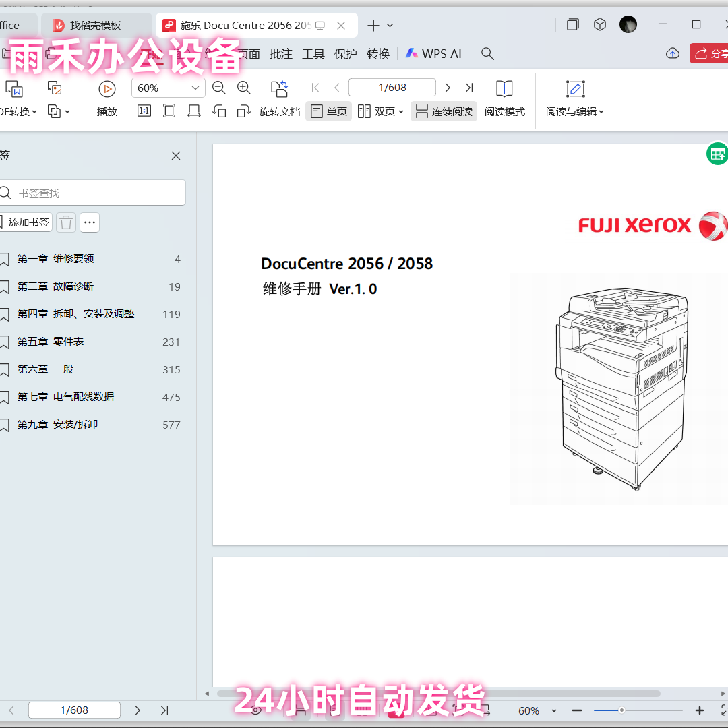Click the cube icon in title bar
This screenshot has height=728, width=728.
click(x=600, y=24)
